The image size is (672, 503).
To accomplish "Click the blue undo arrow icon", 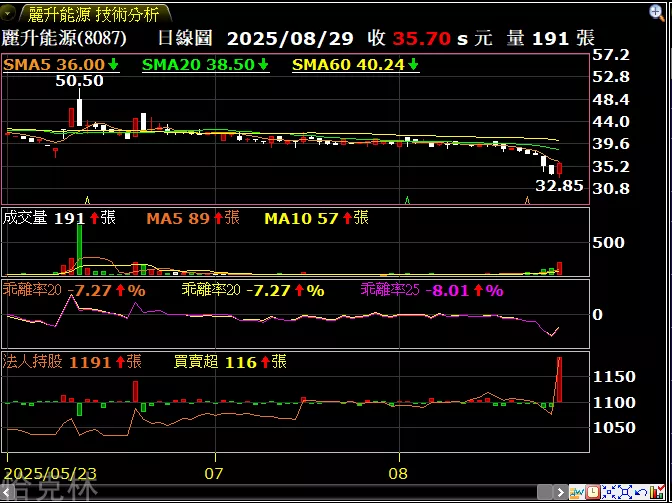I will (x=640, y=492).
